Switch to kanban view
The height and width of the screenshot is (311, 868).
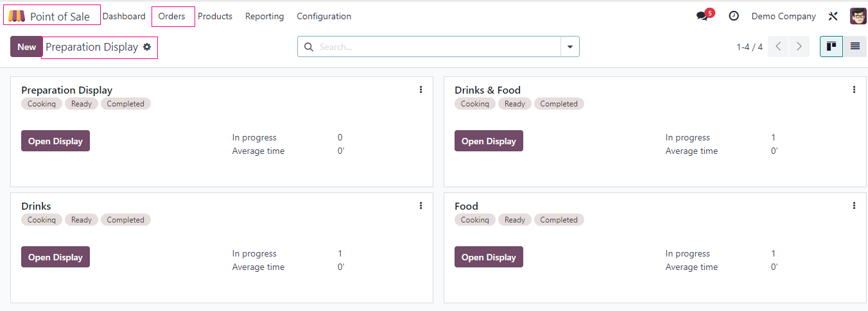[x=831, y=46]
